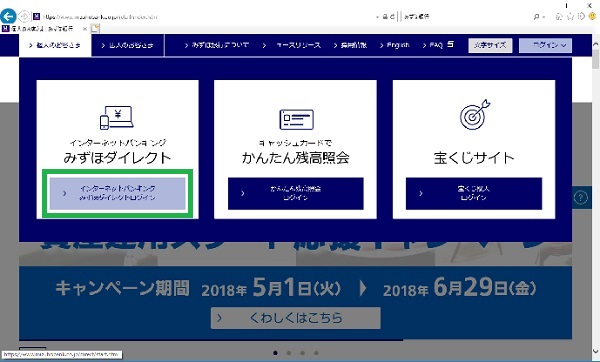
Task: Click the くわしくはこちら banner button
Action: coord(295,318)
